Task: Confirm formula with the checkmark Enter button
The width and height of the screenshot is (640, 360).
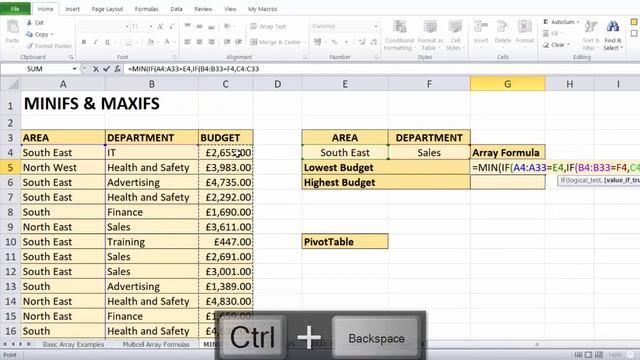Action: point(106,69)
